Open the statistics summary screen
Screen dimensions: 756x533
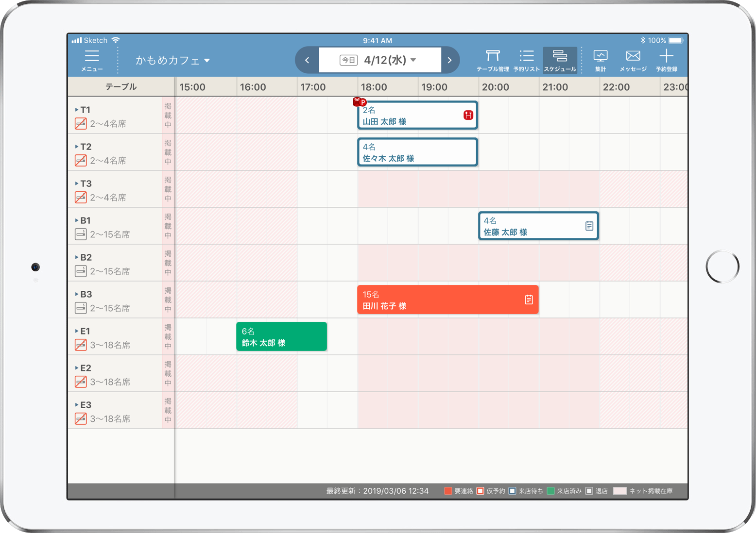(601, 60)
